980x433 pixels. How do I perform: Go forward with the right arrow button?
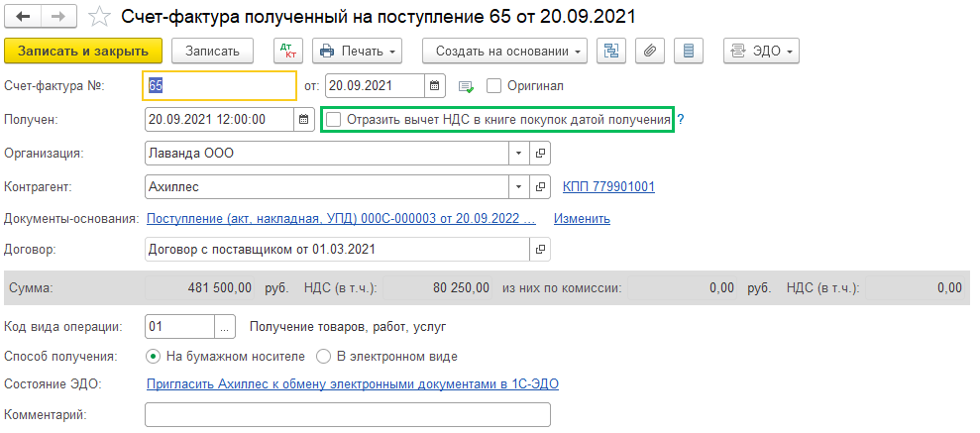coord(58,16)
